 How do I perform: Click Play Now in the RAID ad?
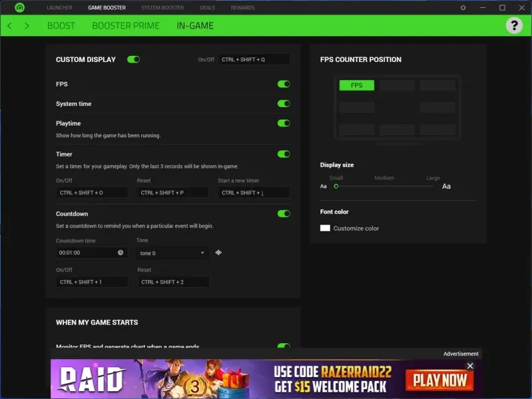click(x=440, y=380)
